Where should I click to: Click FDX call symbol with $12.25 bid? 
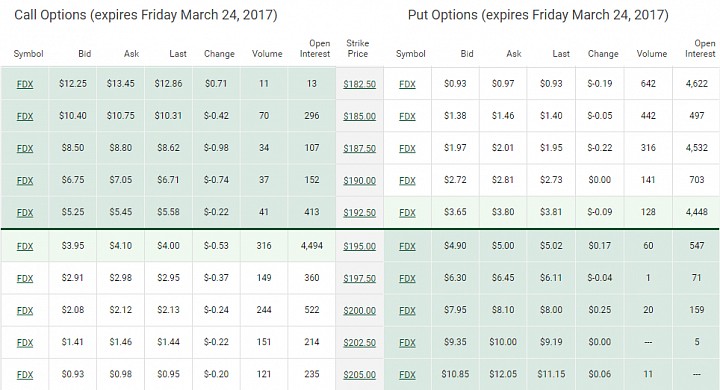[x=25, y=84]
